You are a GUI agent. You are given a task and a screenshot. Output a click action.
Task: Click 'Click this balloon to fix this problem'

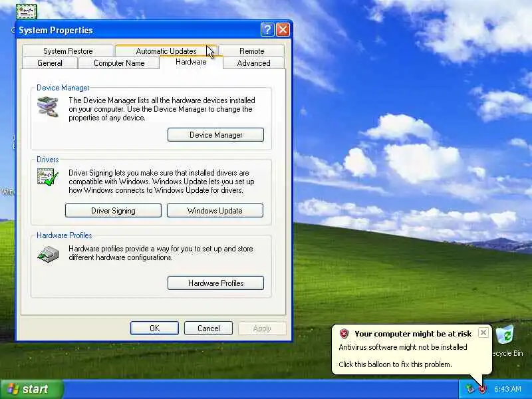coord(395,364)
